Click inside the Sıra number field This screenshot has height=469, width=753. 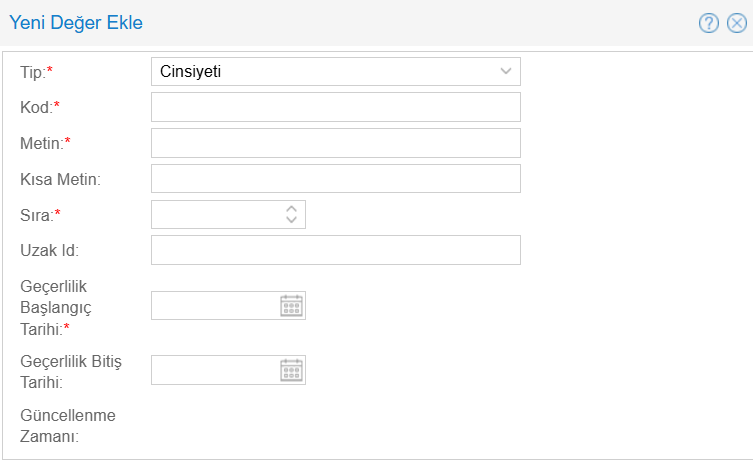[214, 214]
